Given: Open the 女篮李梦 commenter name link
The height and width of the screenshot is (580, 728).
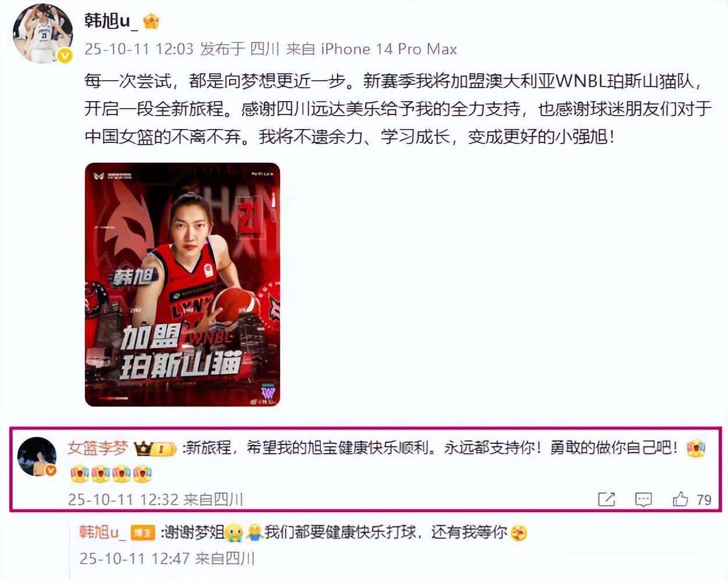Looking at the screenshot, I should (98, 447).
